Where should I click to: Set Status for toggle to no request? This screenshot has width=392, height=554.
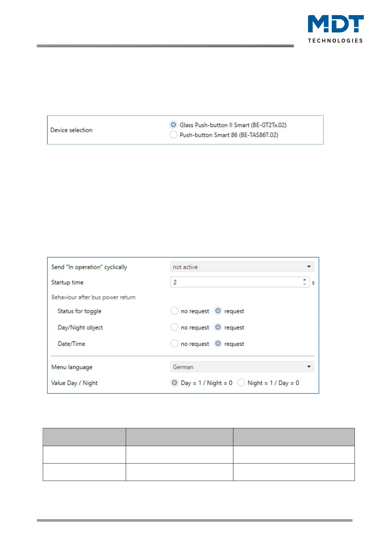174,311
